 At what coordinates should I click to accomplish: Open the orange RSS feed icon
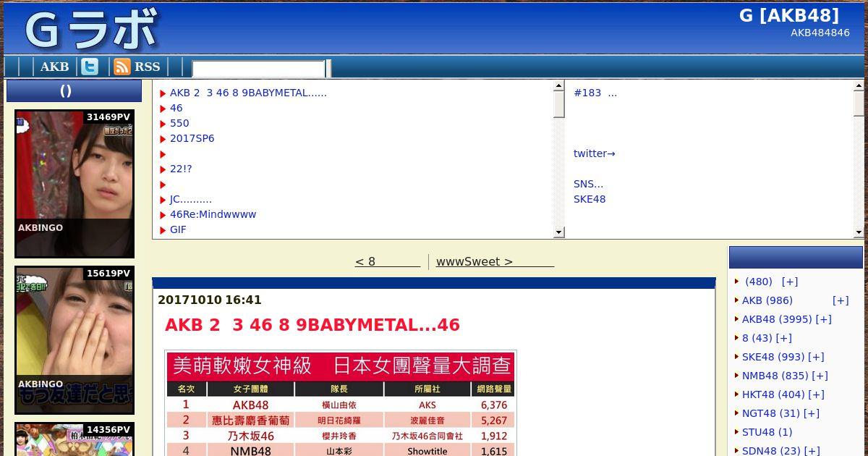[122, 67]
